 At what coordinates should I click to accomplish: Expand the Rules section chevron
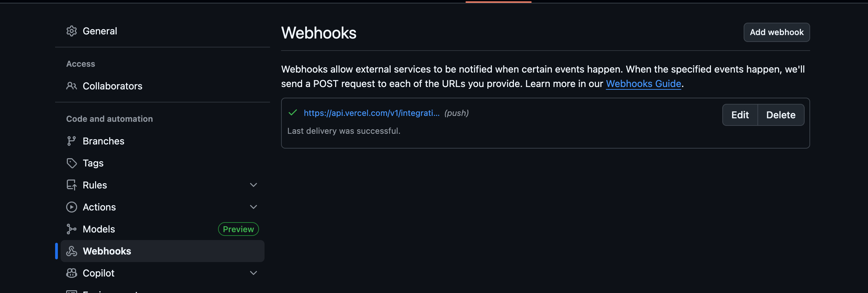(254, 185)
